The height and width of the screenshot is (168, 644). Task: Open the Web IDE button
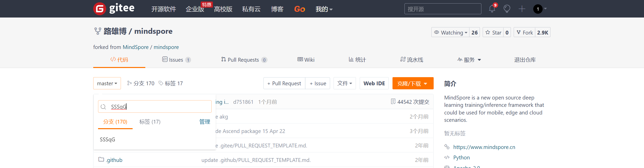(374, 83)
